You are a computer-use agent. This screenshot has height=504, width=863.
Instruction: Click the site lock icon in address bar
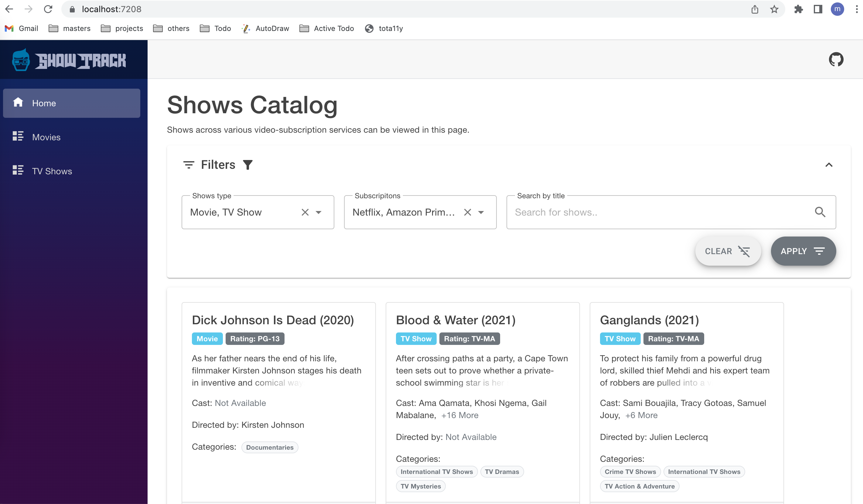click(72, 9)
